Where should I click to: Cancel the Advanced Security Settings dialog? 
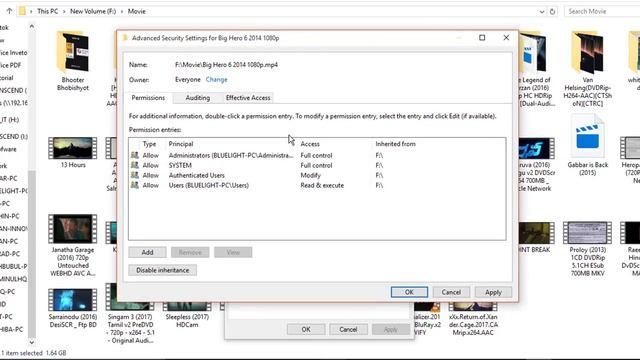tap(451, 292)
